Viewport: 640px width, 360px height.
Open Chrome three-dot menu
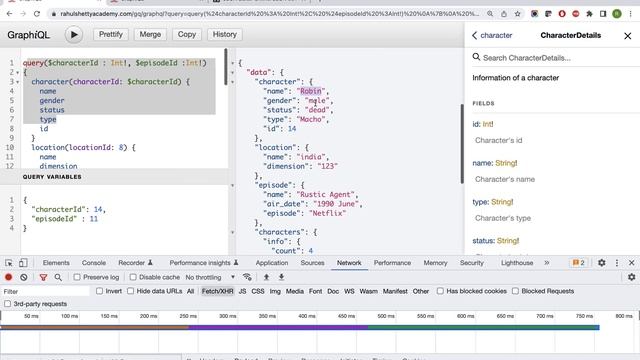point(631,14)
